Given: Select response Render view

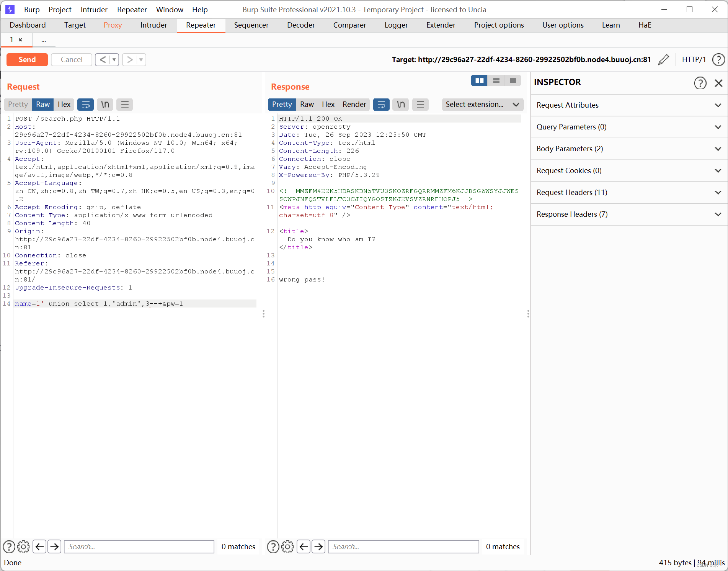Looking at the screenshot, I should pyautogui.click(x=354, y=104).
